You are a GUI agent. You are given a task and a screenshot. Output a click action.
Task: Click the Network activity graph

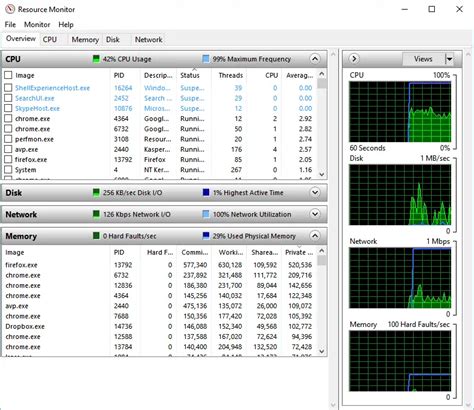[x=400, y=278]
